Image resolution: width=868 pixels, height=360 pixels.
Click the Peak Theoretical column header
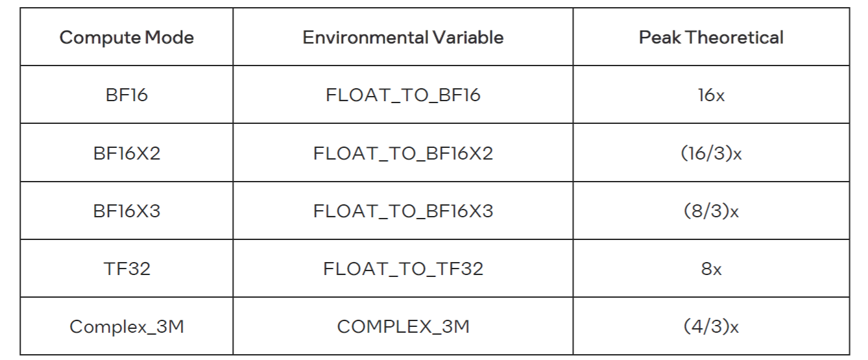tap(711, 38)
